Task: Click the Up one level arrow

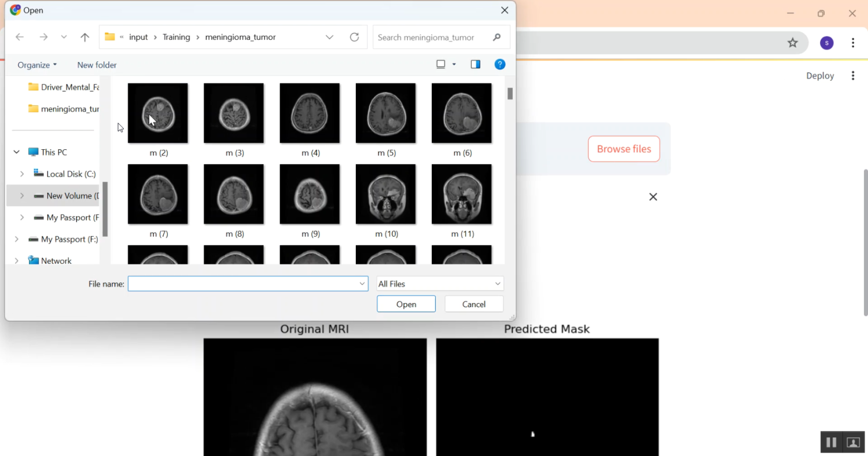Action: (85, 37)
